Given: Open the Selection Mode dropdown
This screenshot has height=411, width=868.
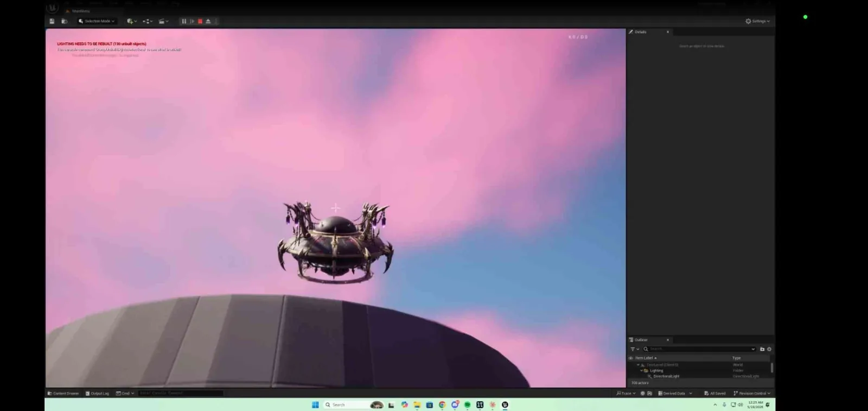Looking at the screenshot, I should pyautogui.click(x=97, y=21).
